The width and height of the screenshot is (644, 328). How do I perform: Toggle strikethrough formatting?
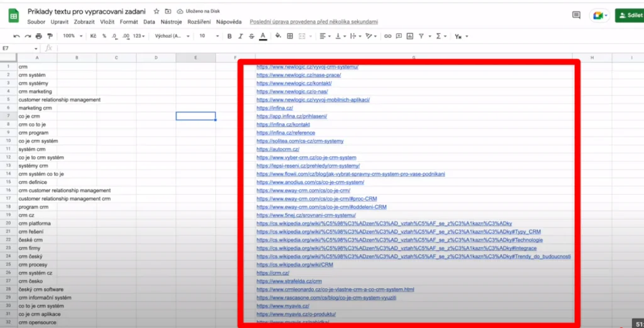[x=251, y=36]
